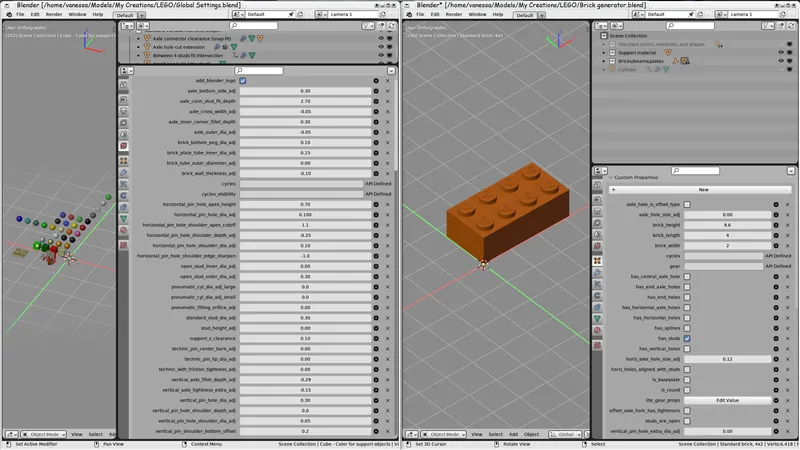Screen dimensions: 800x450
Task: Open View Layer properties tab in Global Settings
Action: click(x=123, y=123)
